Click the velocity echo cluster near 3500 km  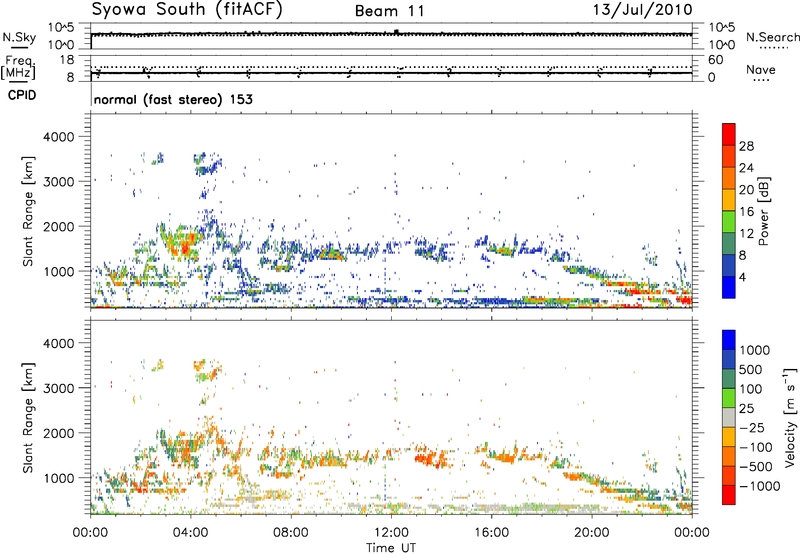tap(207, 371)
